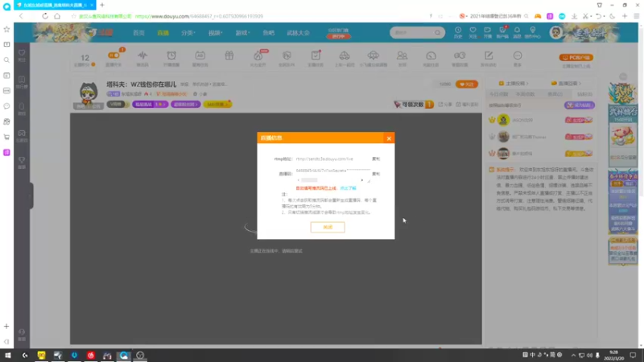
Task: Click the purple badge with 1 under title
Action: point(150,105)
